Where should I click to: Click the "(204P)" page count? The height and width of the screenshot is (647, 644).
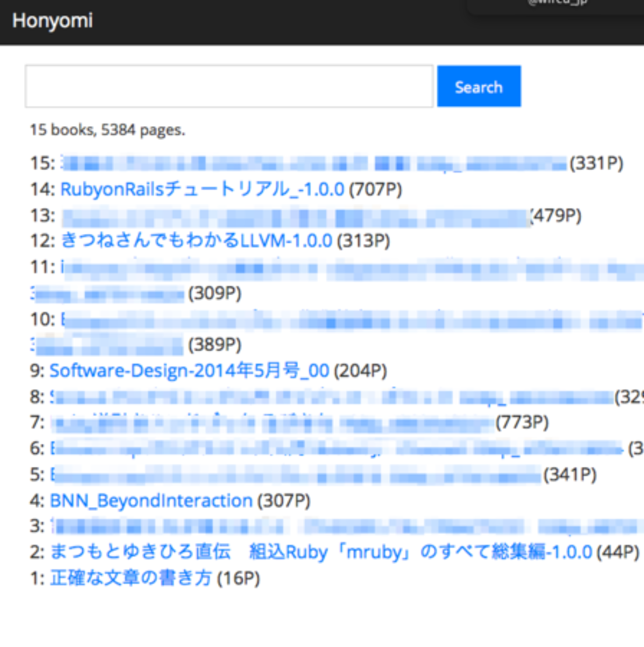click(x=361, y=371)
